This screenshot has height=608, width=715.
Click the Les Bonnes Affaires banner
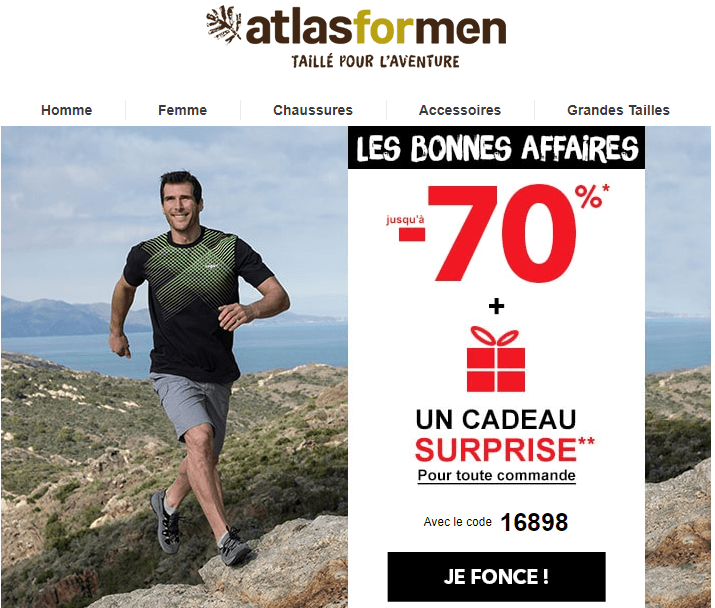(x=496, y=148)
